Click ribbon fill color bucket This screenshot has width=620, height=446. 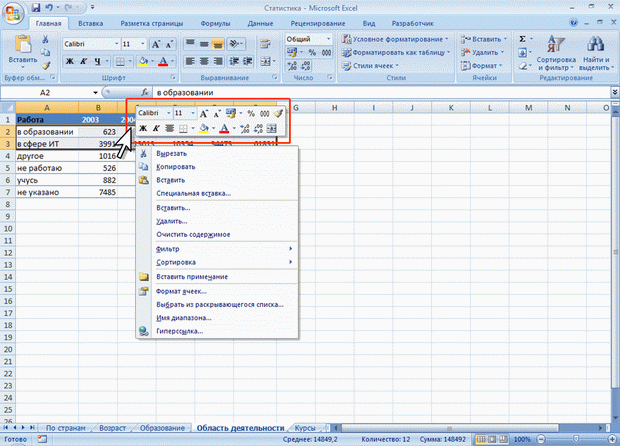point(143,61)
